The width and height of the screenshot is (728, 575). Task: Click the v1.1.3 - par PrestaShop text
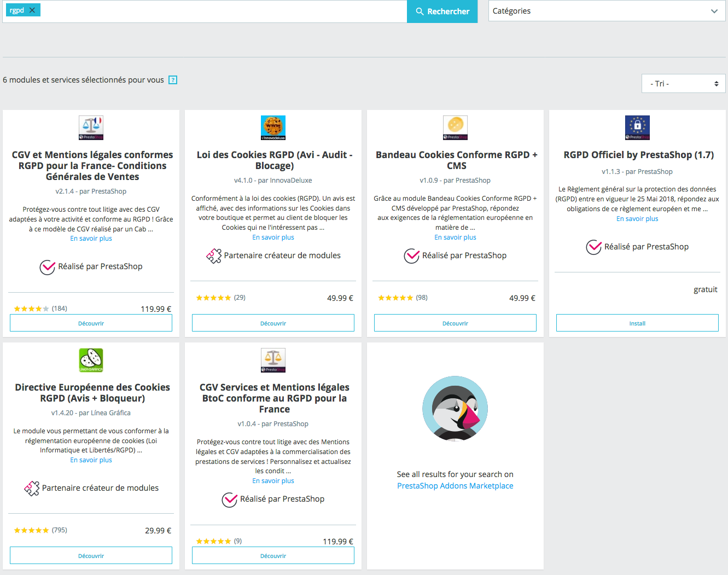click(637, 172)
